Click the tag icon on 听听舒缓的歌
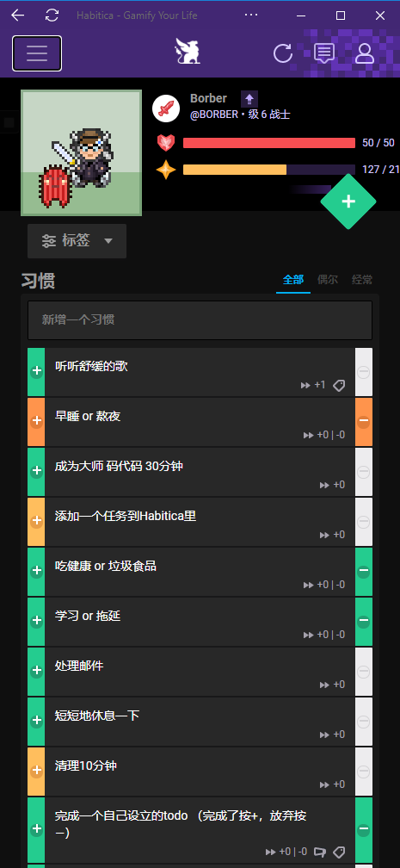Viewport: 400px width, 868px height. 339,385
